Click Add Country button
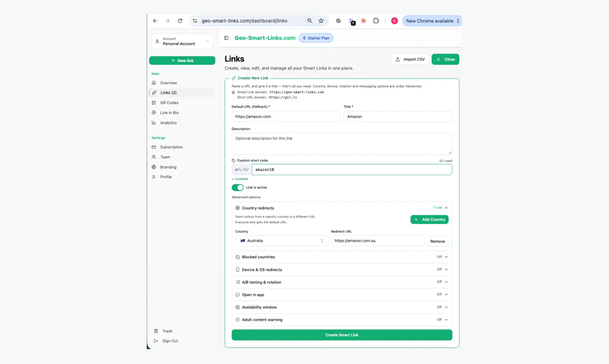The height and width of the screenshot is (364, 609). pos(429,219)
